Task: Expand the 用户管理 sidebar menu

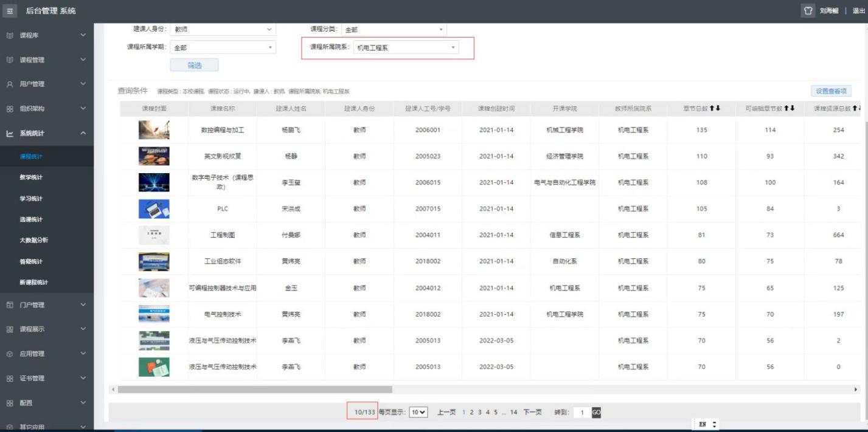Action: tap(83, 84)
